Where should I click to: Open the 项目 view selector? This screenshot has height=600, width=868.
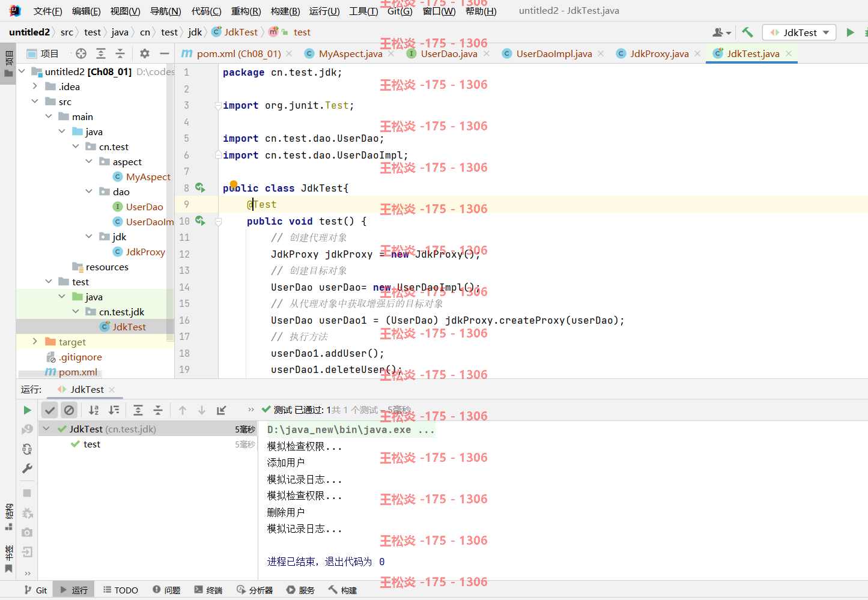43,53
